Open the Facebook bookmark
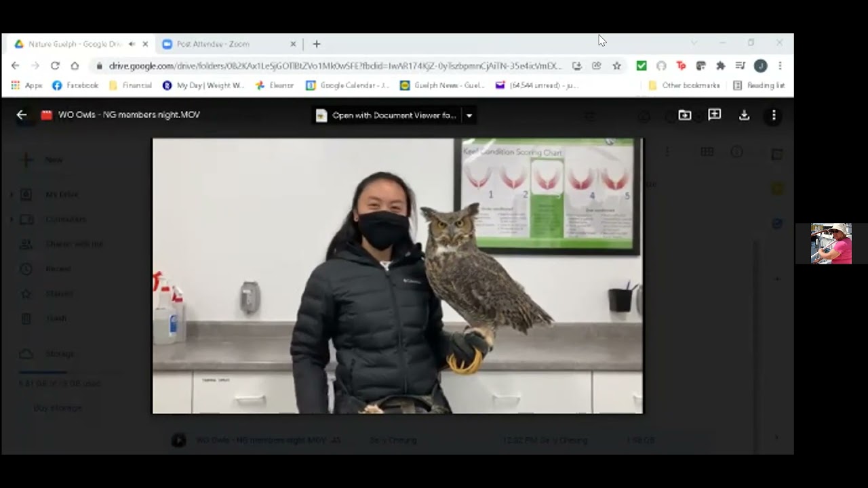Screen dimensions: 868x488 pyautogui.click(x=75, y=85)
